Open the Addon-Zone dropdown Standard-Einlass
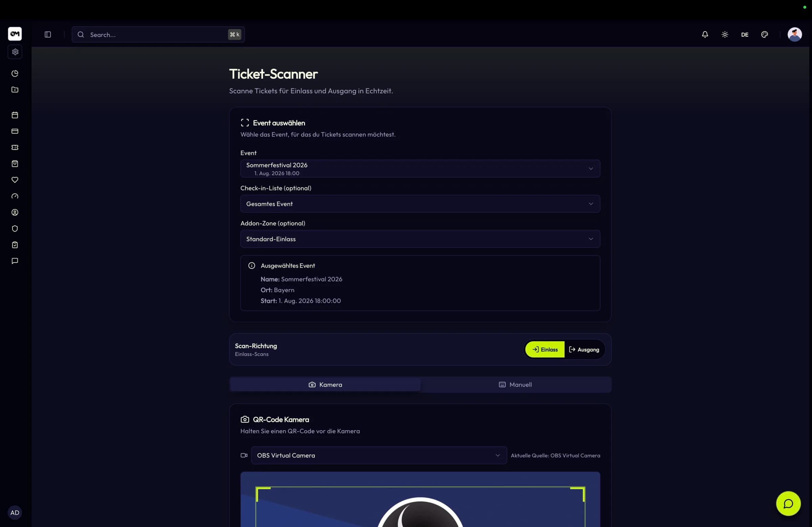Viewport: 812px width, 527px height. [x=420, y=239]
